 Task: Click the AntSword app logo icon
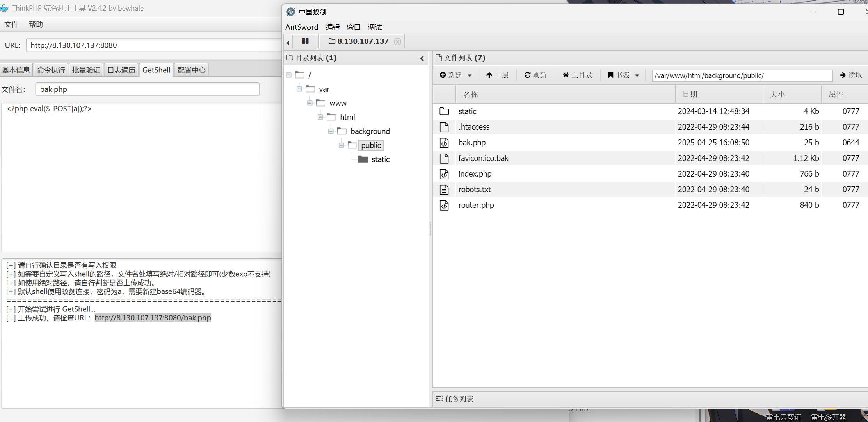(291, 12)
